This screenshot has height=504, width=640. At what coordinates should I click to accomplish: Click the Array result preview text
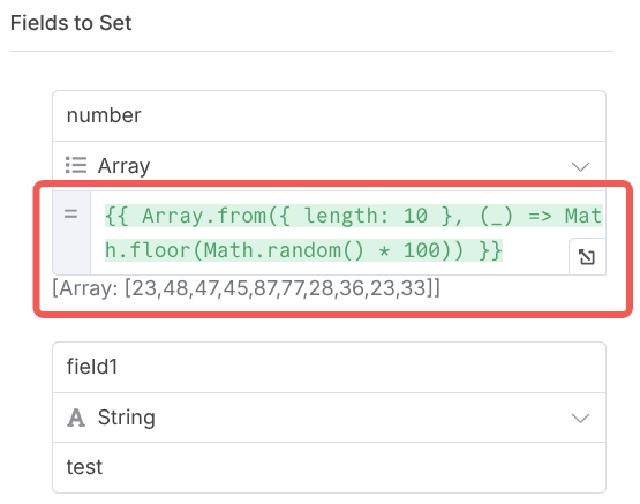[246, 289]
